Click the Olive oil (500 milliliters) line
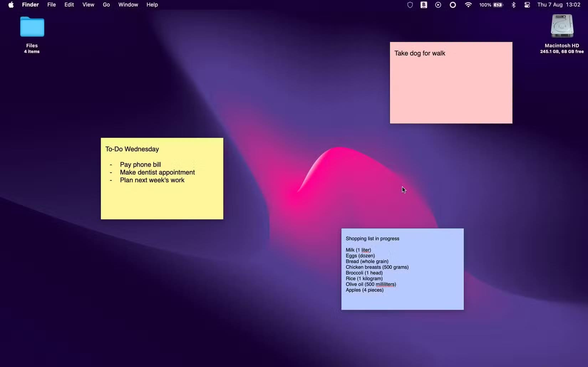The image size is (588, 367). point(371,284)
